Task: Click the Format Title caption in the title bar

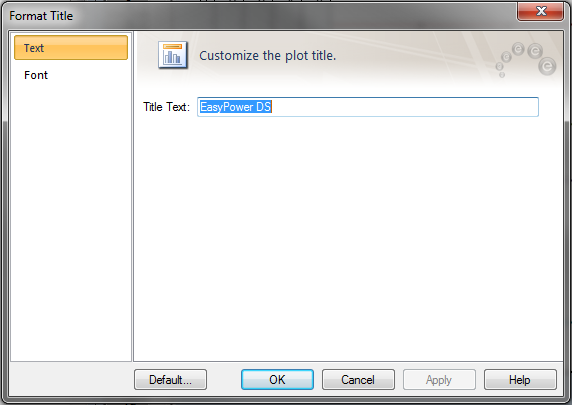Action: [x=41, y=16]
